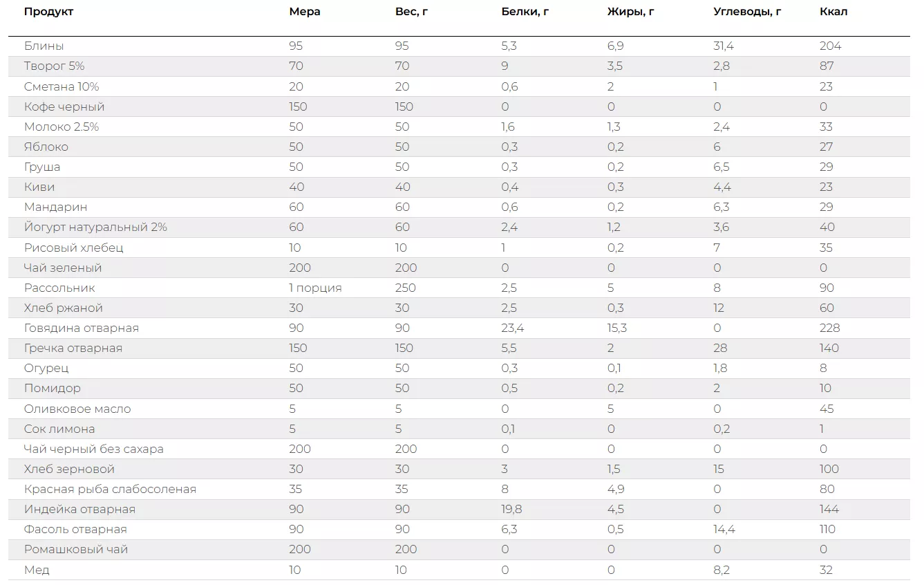
Task: Click the 'Йогурт натуральный 2%' row label
Action: click(x=95, y=227)
